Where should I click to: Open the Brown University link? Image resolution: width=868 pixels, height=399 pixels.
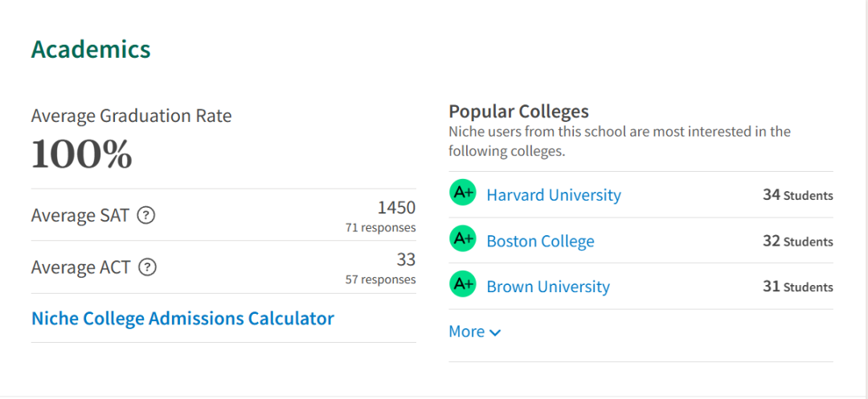point(548,287)
